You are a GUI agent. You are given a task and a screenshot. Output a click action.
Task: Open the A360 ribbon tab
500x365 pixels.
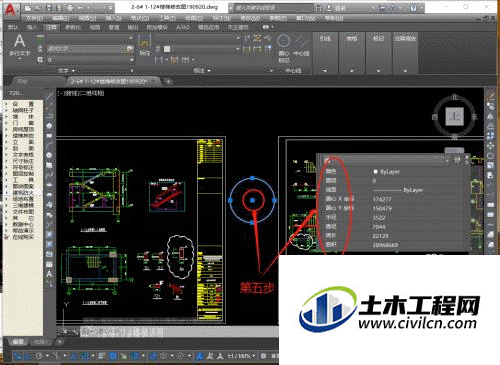coord(183,27)
